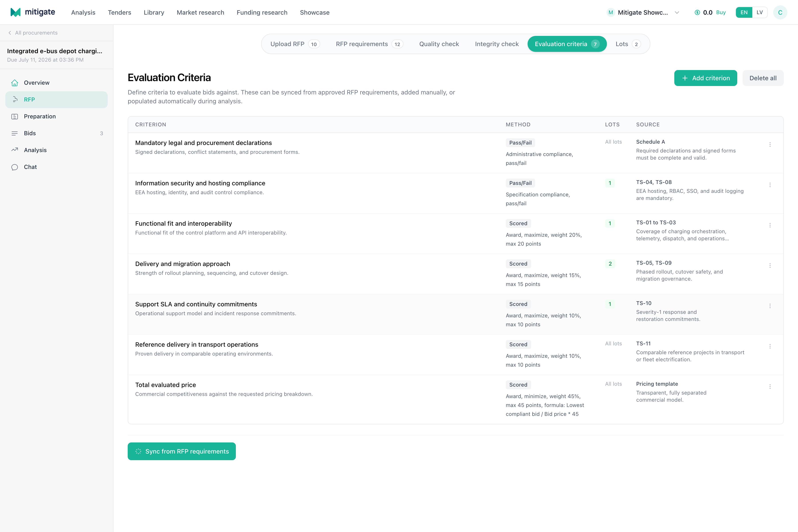798x532 pixels.
Task: Open the Bids list icon
Action: pyautogui.click(x=15, y=133)
